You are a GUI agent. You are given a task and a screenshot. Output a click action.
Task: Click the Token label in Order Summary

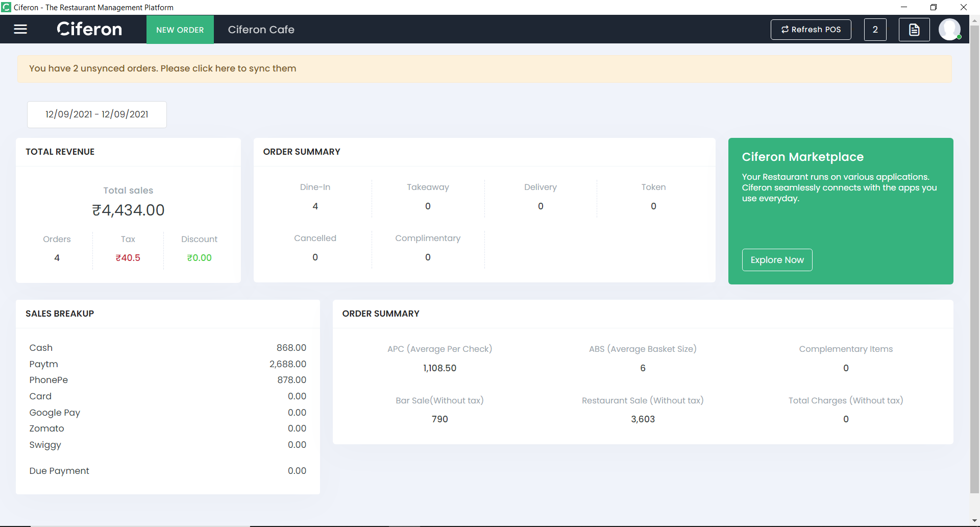pos(653,187)
